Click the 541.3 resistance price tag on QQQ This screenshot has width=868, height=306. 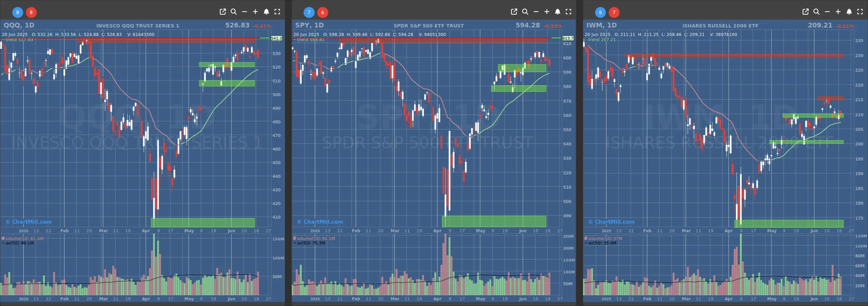click(x=276, y=38)
